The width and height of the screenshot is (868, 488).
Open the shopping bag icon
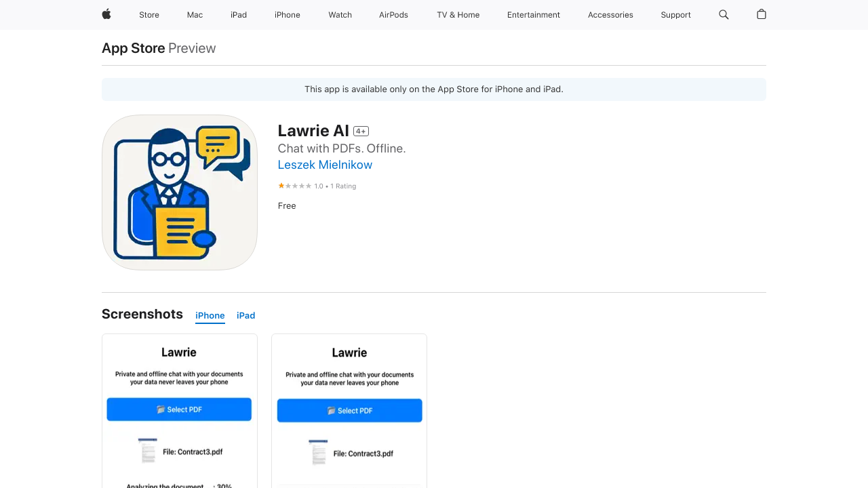point(762,14)
